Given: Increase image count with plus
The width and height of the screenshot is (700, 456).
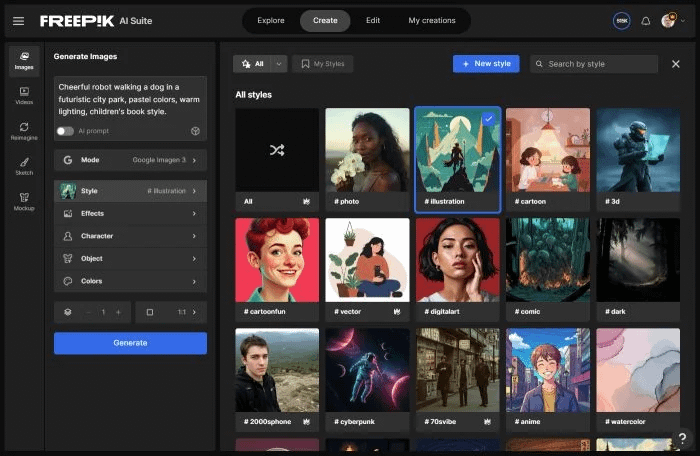Looking at the screenshot, I should pyautogui.click(x=118, y=312).
